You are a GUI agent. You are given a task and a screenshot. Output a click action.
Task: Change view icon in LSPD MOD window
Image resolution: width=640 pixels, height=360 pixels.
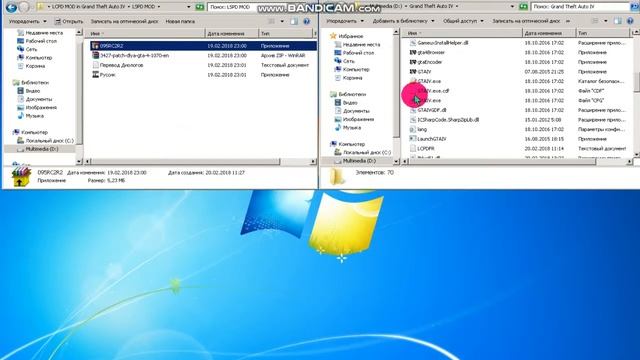(x=272, y=21)
